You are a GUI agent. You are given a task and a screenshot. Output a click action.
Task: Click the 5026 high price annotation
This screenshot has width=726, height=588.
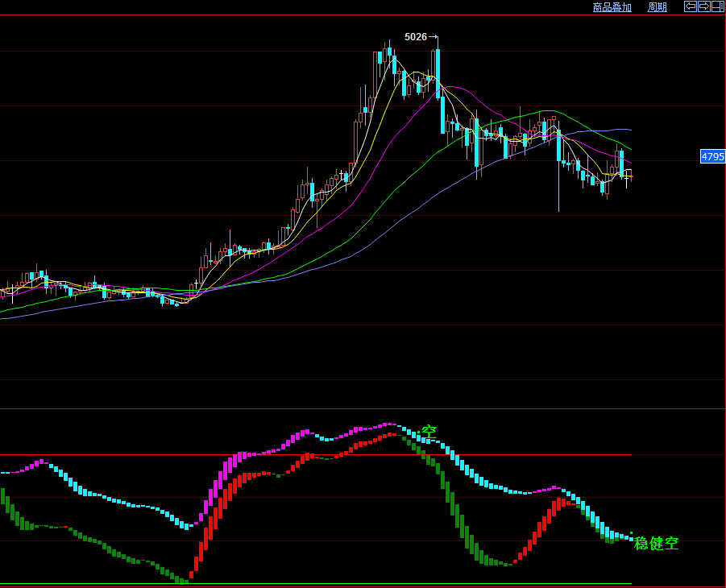click(415, 37)
